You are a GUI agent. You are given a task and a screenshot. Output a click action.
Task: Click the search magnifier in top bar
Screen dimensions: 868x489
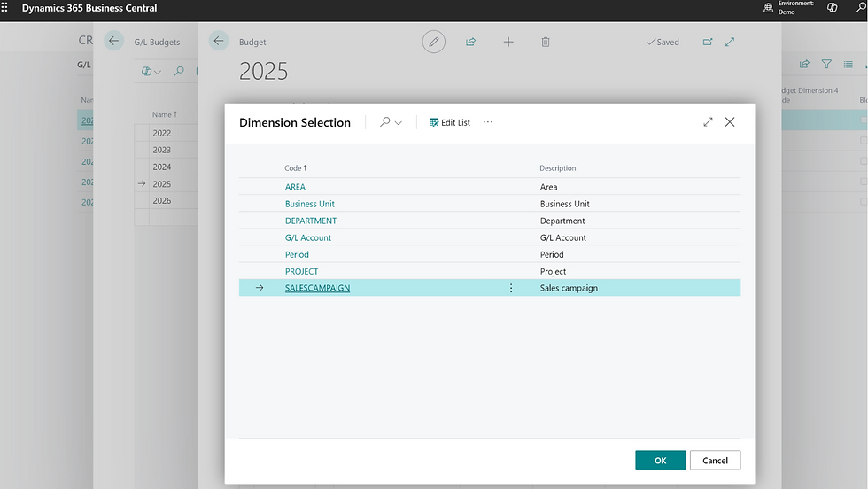coord(861,8)
